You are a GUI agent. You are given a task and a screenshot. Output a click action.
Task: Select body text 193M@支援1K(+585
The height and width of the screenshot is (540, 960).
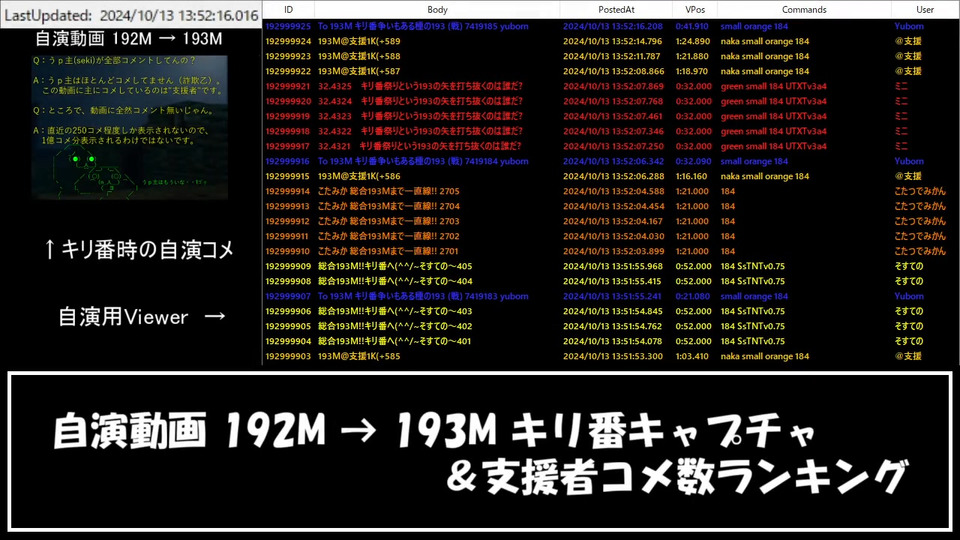[x=359, y=356]
